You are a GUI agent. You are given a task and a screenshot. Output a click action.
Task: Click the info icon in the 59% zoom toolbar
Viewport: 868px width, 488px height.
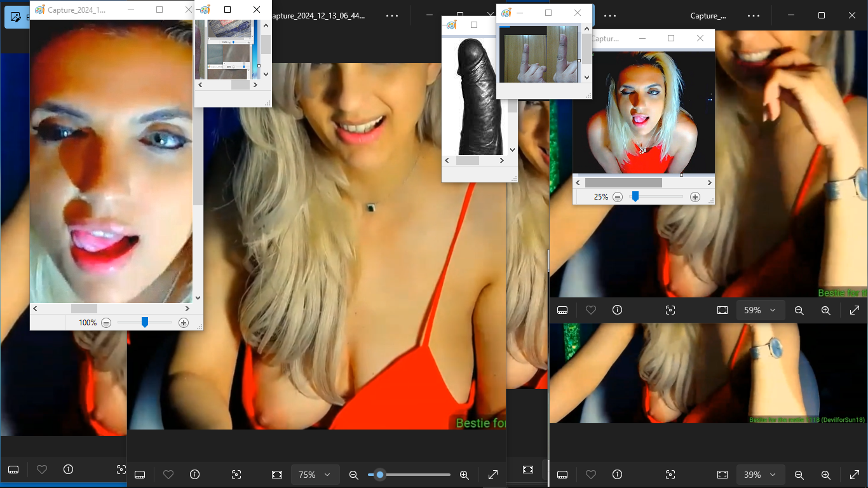click(617, 310)
